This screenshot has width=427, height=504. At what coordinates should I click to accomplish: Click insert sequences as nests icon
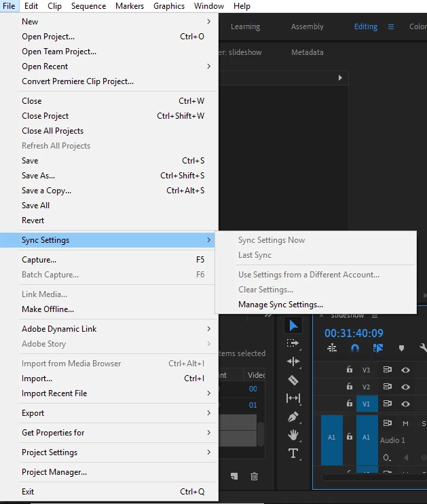point(332,348)
